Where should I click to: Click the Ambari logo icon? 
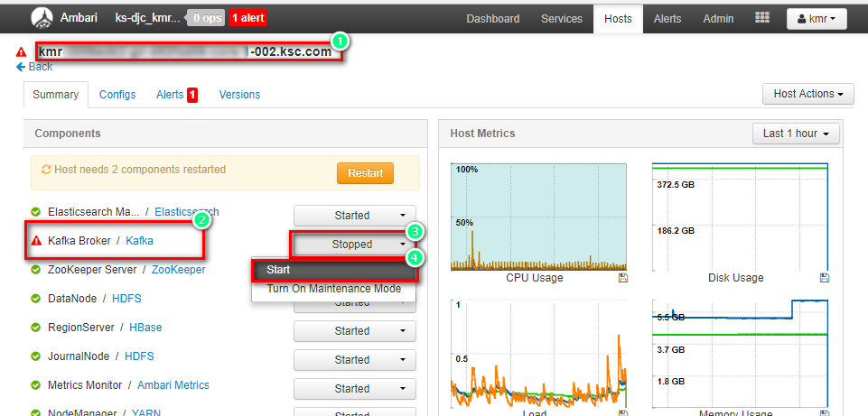click(41, 18)
